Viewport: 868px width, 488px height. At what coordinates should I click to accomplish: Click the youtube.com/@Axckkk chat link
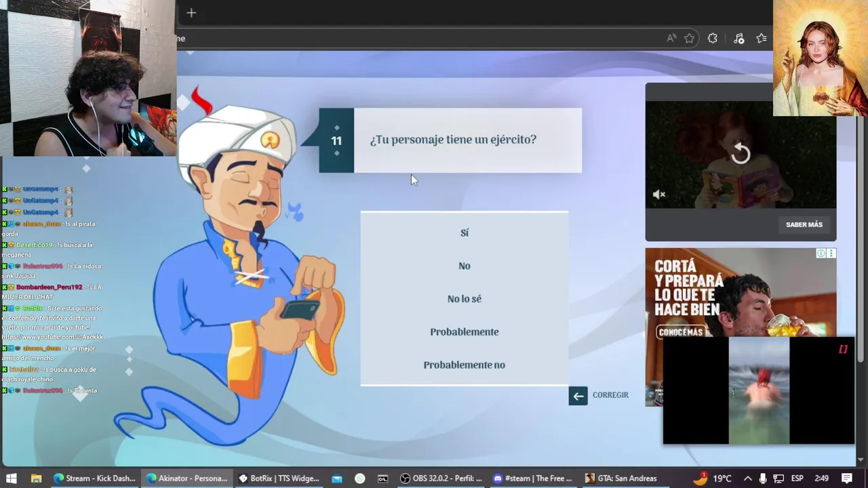(52, 337)
